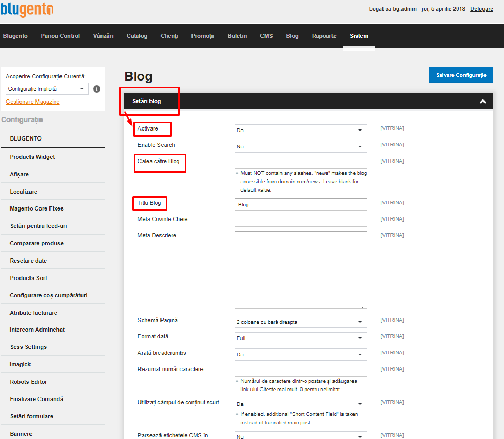
Task: Open the Arată breadcrumbs dropdown
Action: [x=300, y=354]
